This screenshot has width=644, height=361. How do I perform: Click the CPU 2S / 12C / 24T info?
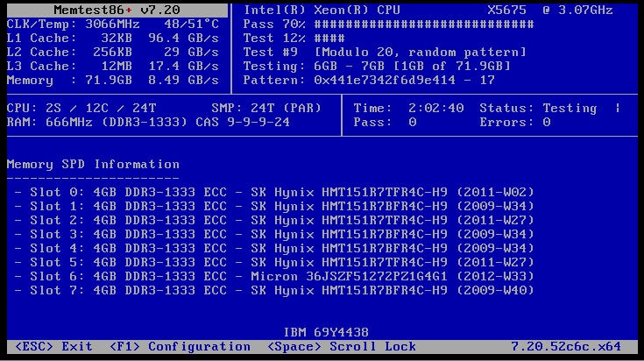point(81,108)
